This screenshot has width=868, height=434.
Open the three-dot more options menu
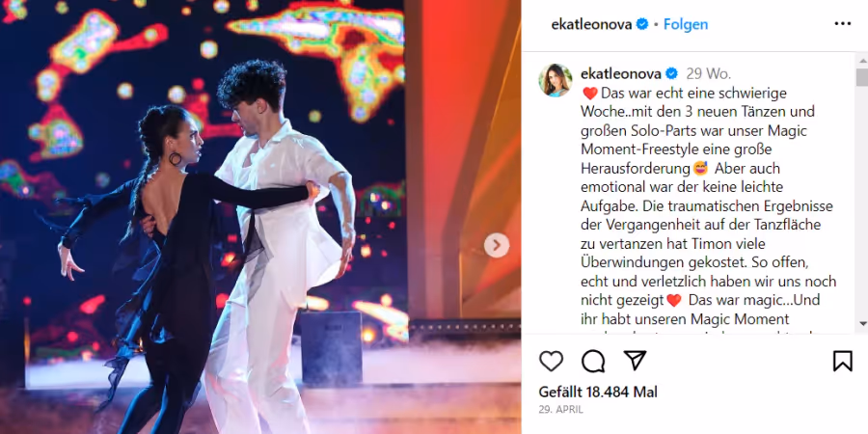(843, 24)
